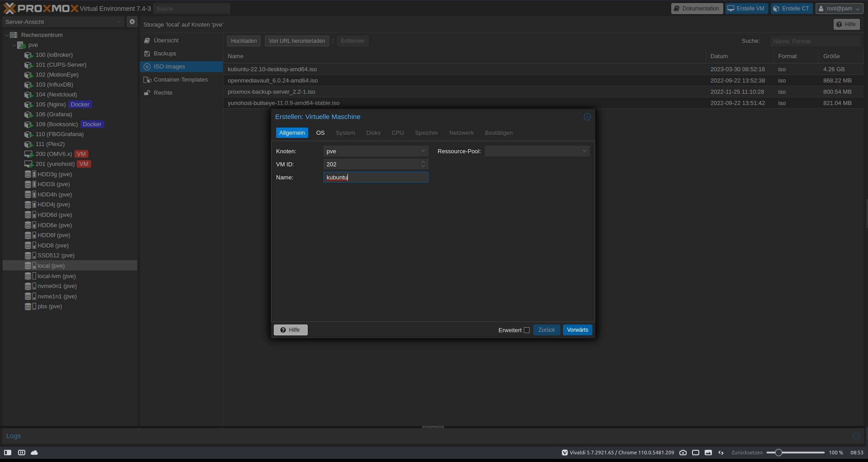Click the Vivaldi tab bar toggle icon
The width and height of the screenshot is (868, 462).
click(21, 453)
